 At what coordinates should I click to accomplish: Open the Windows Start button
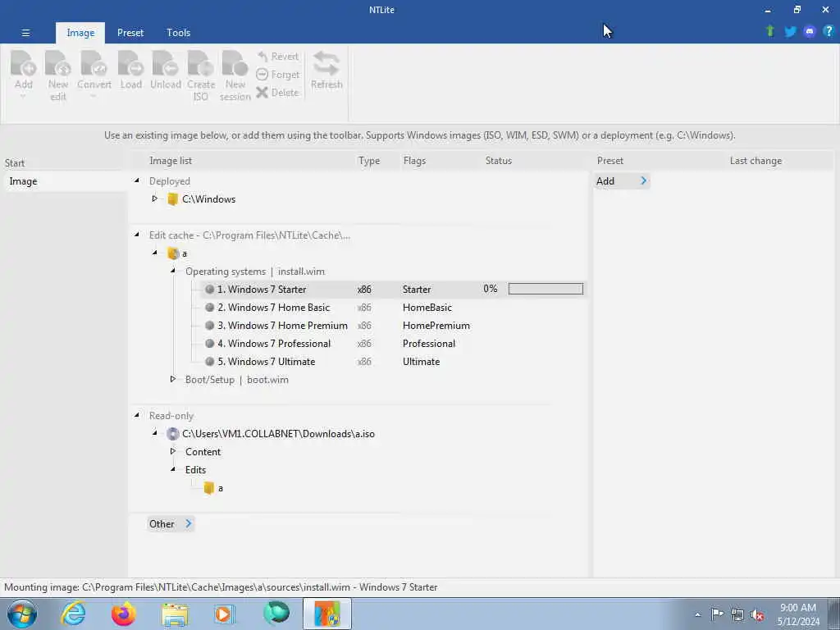[22, 614]
